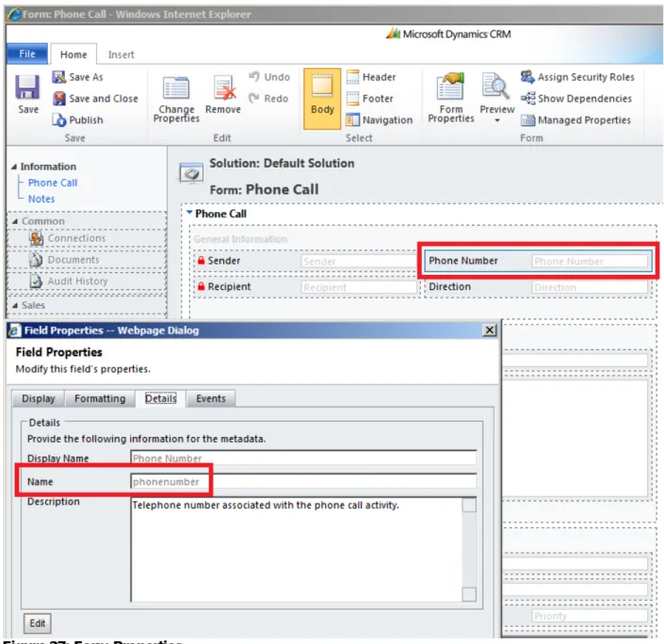This screenshot has height=644, width=664.
Task: Collapse the Phone Call section triangle
Action: coord(189,213)
